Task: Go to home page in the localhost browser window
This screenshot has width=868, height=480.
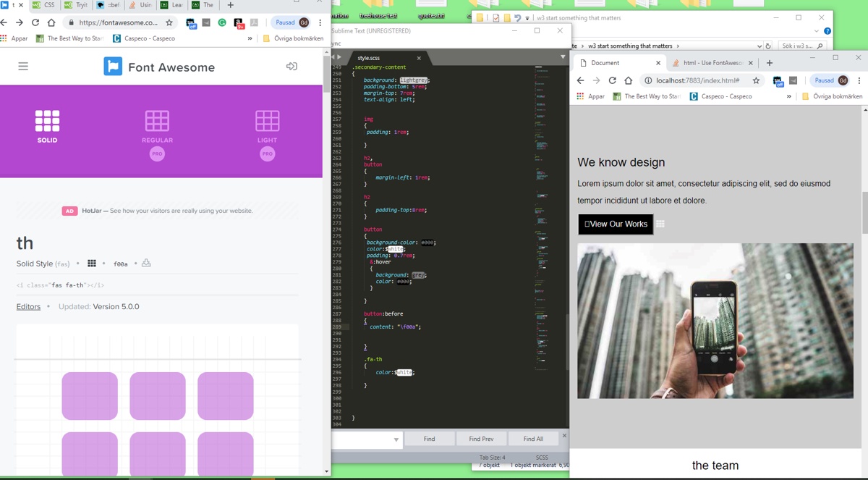Action: pos(628,80)
